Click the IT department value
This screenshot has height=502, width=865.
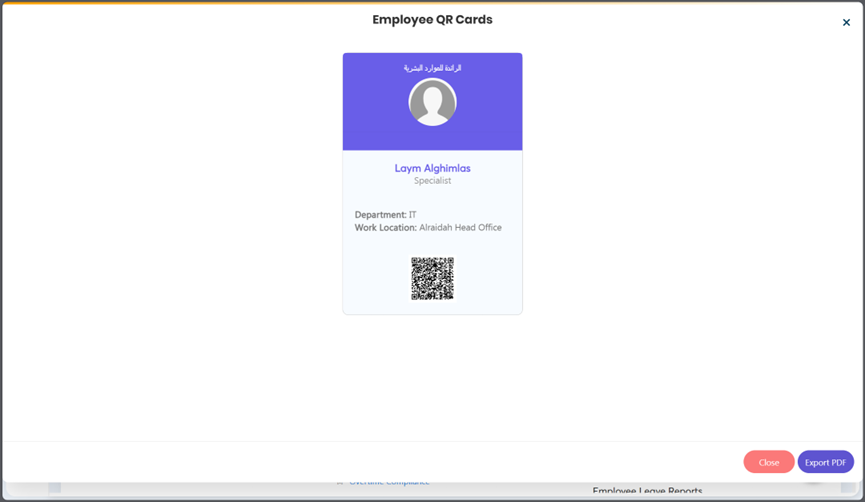(412, 215)
